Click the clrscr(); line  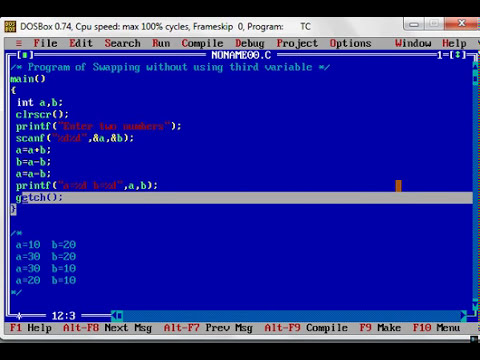42,114
